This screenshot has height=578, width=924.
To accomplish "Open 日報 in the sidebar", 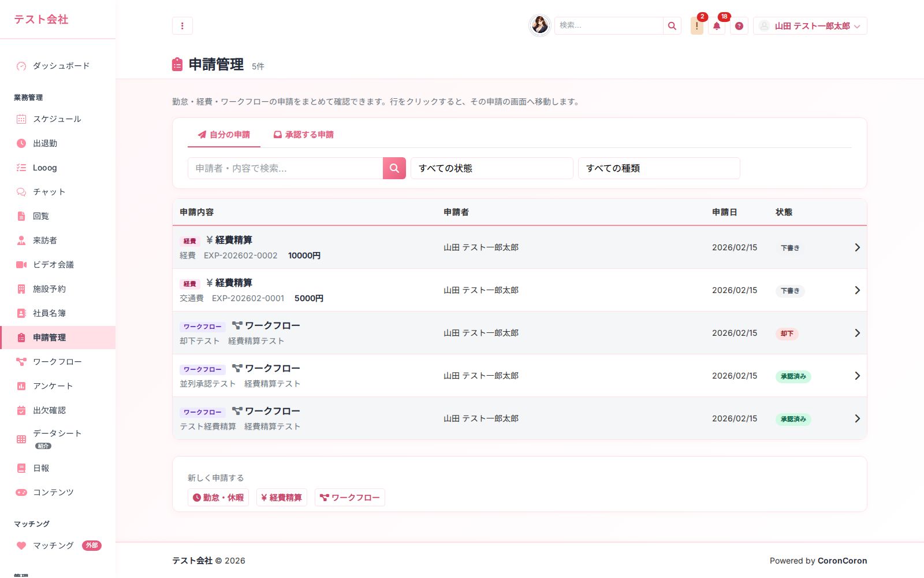I will (x=58, y=468).
